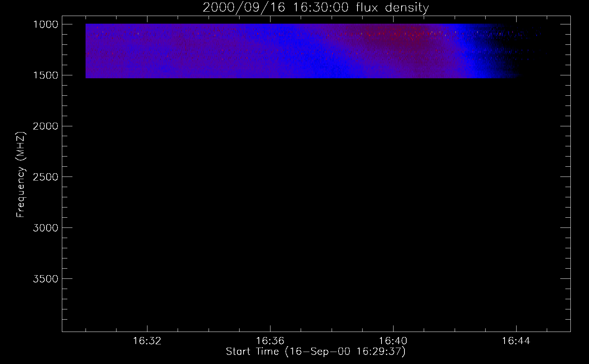Select the '3000' frequency axis label
The height and width of the screenshot is (364, 589).
point(46,228)
